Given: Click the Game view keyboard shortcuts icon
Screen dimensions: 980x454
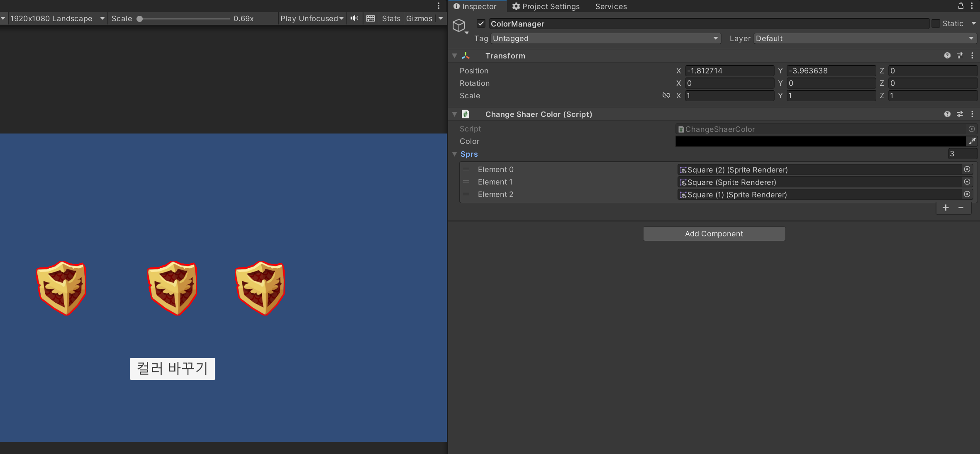Looking at the screenshot, I should click(x=371, y=18).
